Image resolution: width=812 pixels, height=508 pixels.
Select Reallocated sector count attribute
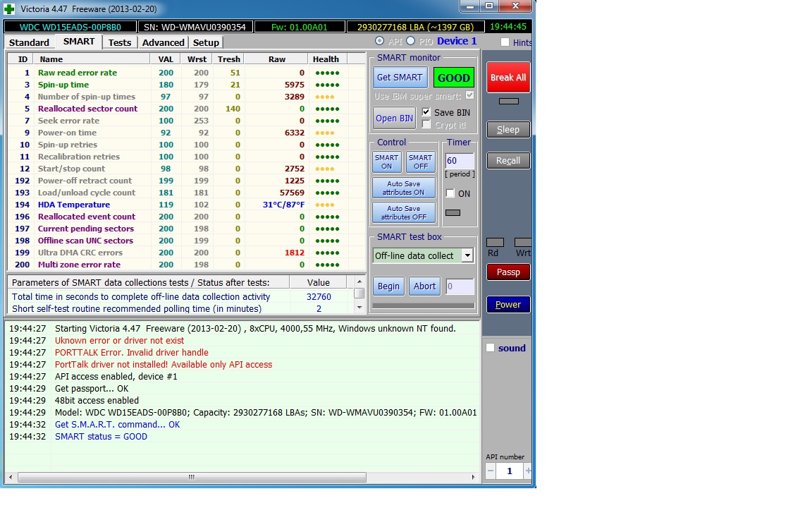pos(186,109)
